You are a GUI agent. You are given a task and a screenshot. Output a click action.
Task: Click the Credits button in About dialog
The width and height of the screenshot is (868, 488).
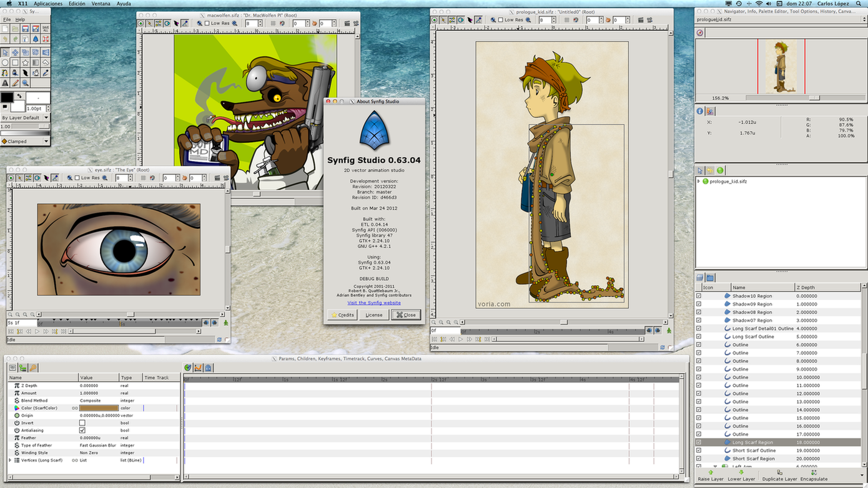pyautogui.click(x=343, y=315)
